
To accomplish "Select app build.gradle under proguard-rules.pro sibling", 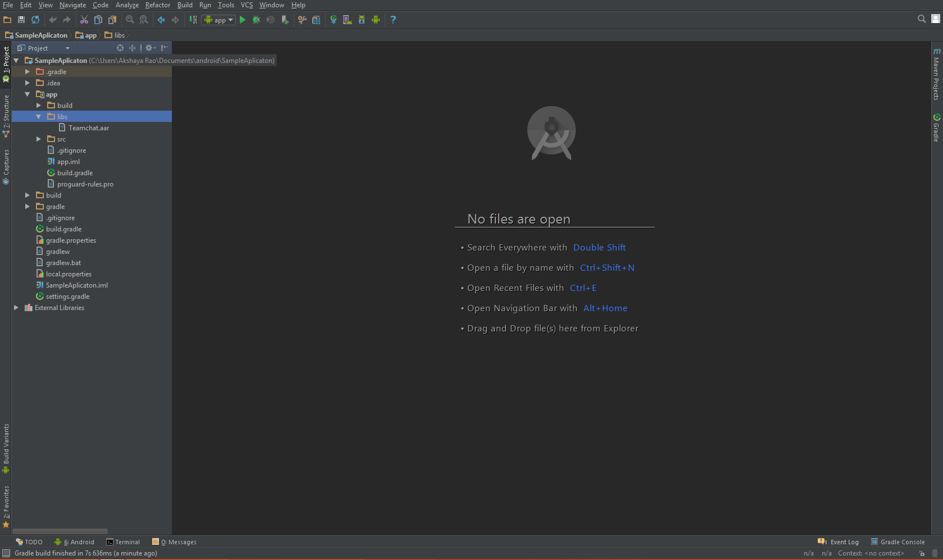I will point(75,173).
